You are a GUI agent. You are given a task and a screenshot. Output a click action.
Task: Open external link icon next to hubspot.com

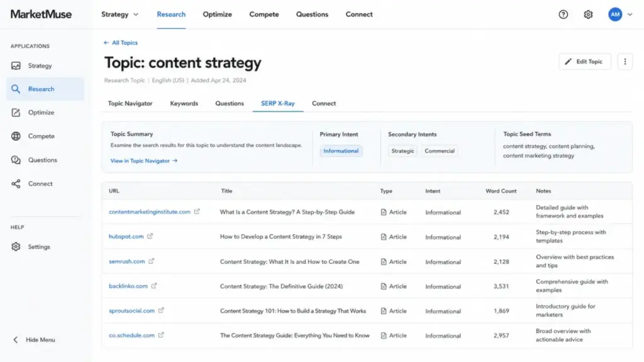(x=150, y=236)
